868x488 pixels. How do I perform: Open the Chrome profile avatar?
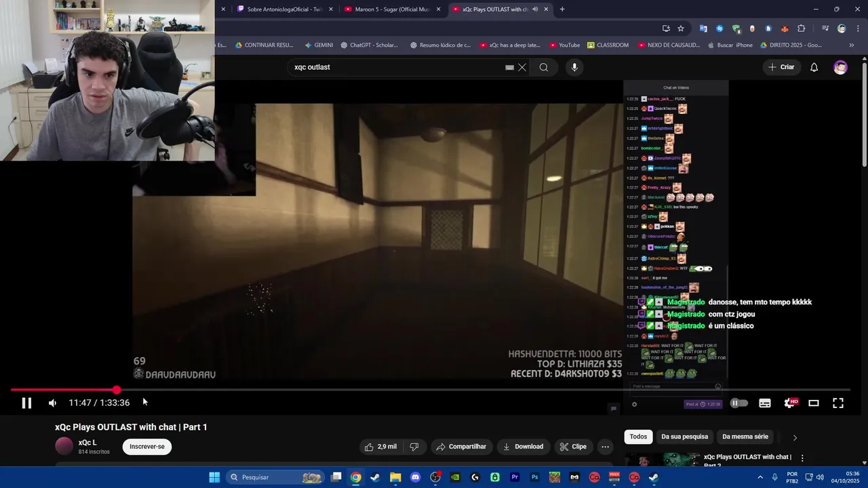[x=842, y=28]
